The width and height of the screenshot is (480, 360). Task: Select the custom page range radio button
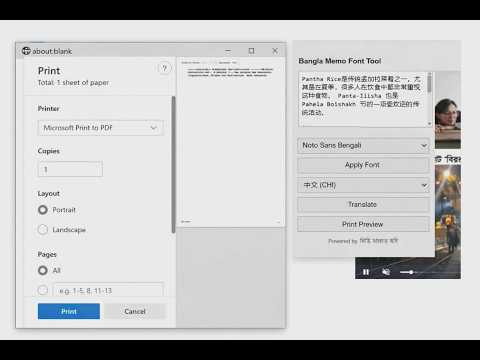click(43, 290)
